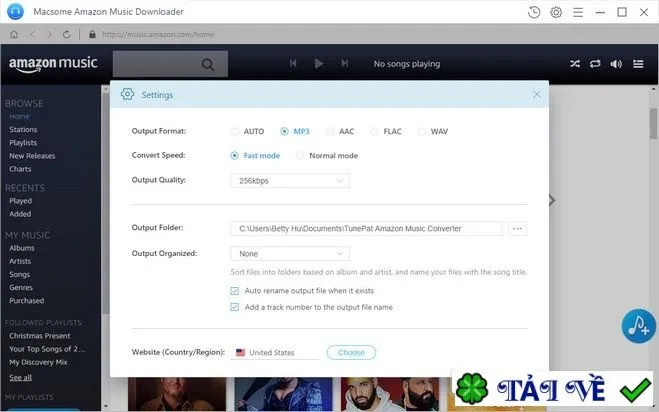Image resolution: width=659 pixels, height=412 pixels.
Task: Toggle Auto rename output file checkbox
Action: pos(235,291)
